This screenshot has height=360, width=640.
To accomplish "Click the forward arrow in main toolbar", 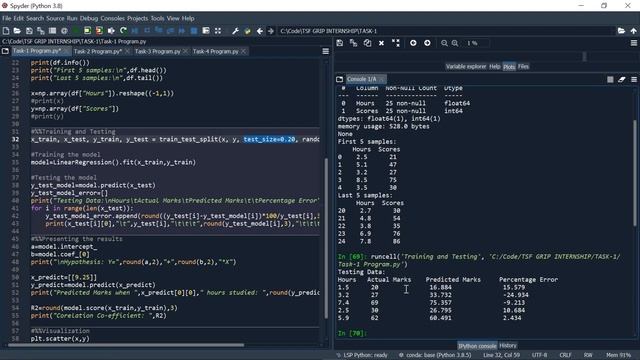I will [x=271, y=31].
